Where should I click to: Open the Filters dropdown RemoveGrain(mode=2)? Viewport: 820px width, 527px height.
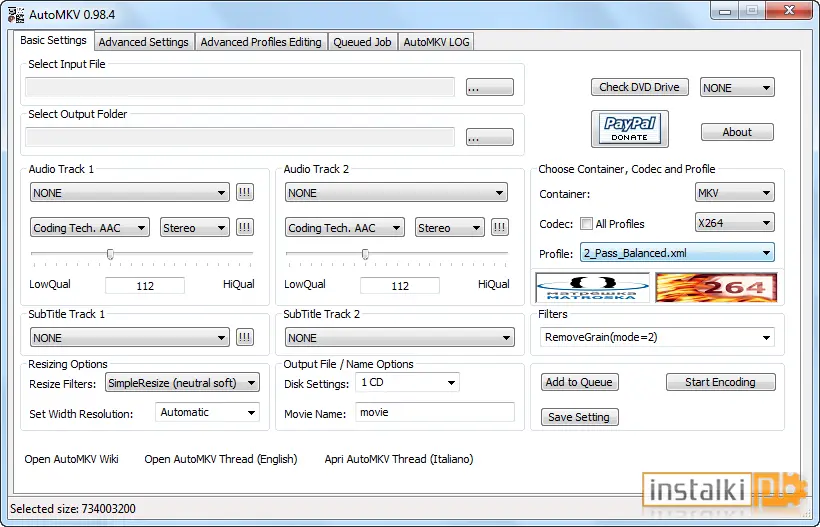click(657, 337)
